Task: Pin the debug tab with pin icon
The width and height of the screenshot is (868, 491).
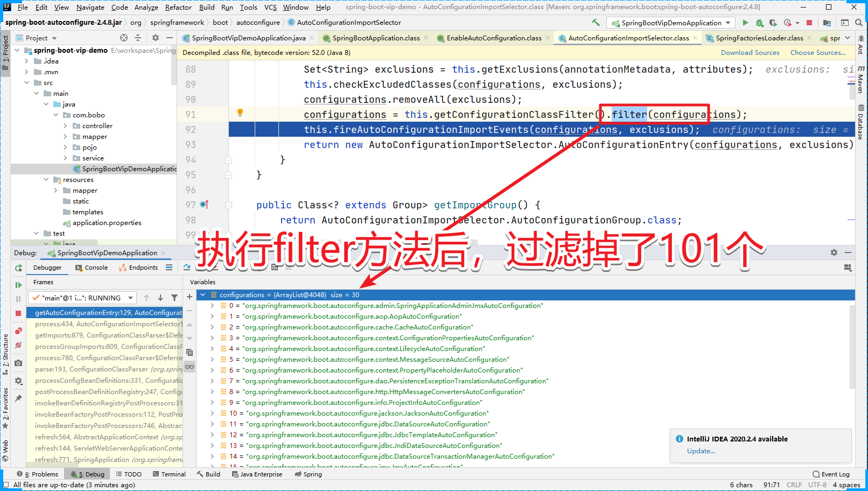Action: click(18, 398)
